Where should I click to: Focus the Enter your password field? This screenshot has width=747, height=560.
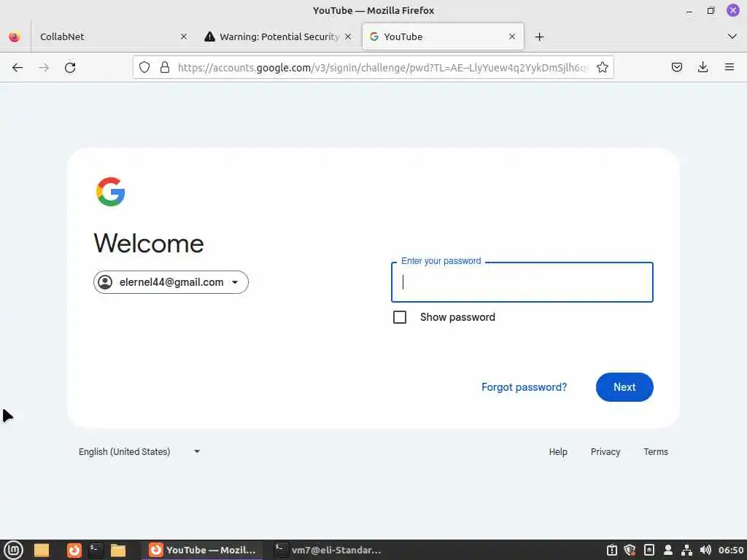click(x=522, y=282)
